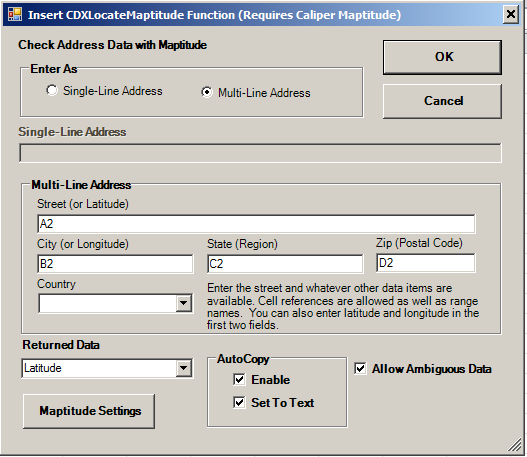Click the 'Street (or Latitude)' label
527x457 pixels.
83,204
